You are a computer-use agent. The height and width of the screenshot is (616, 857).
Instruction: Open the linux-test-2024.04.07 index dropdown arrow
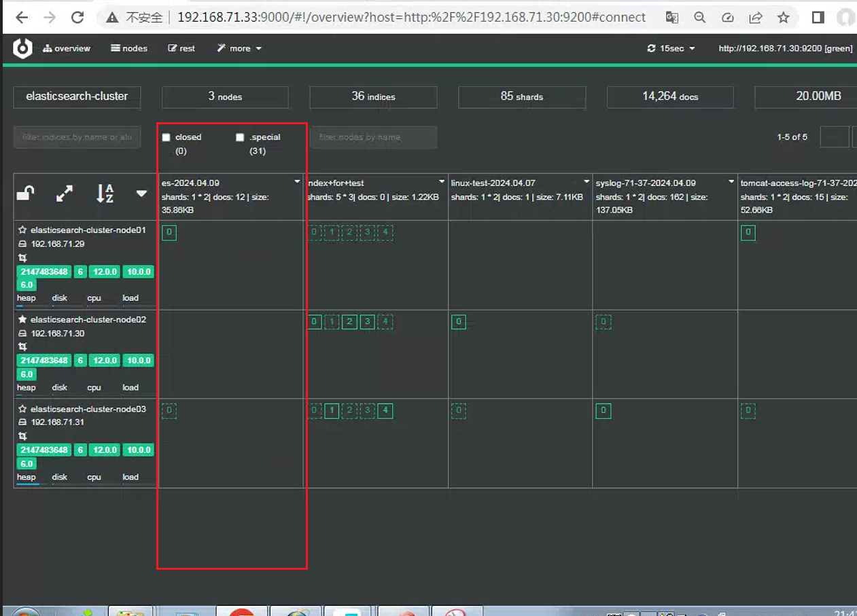tap(587, 182)
